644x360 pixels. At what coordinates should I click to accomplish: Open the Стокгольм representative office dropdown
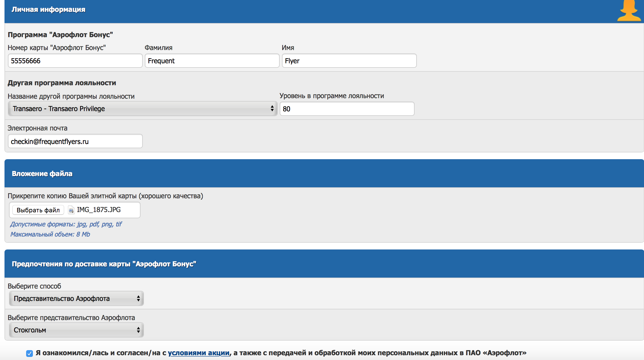pyautogui.click(x=76, y=330)
